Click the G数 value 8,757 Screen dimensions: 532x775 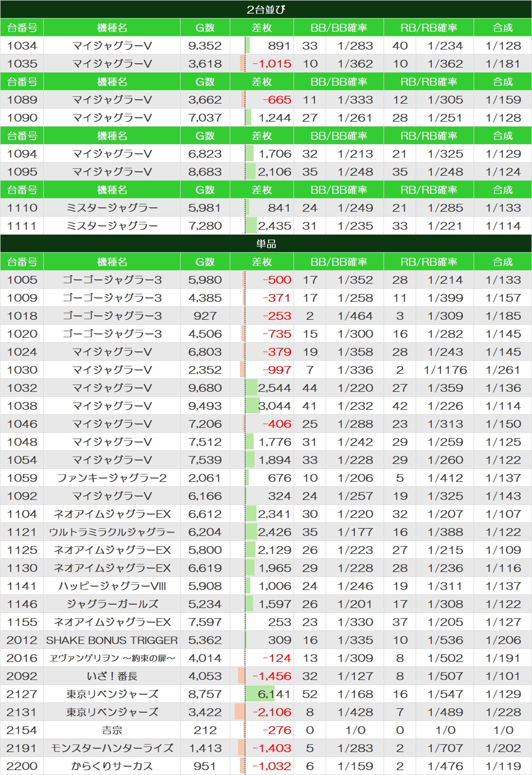pos(205,694)
